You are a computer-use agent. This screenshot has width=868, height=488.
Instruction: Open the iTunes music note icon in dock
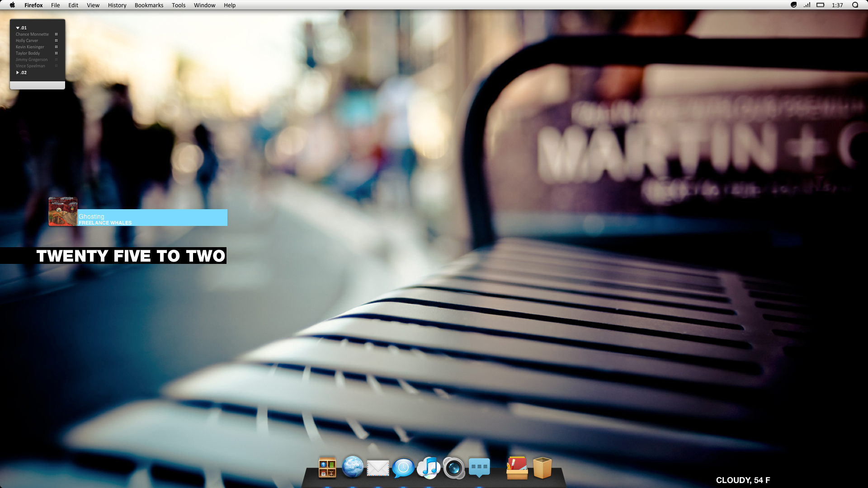429,468
